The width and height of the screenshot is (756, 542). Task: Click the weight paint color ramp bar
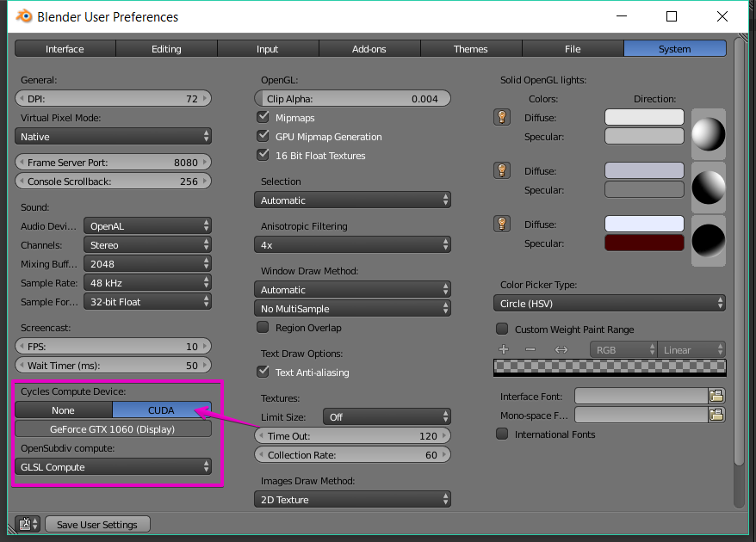pyautogui.click(x=610, y=367)
